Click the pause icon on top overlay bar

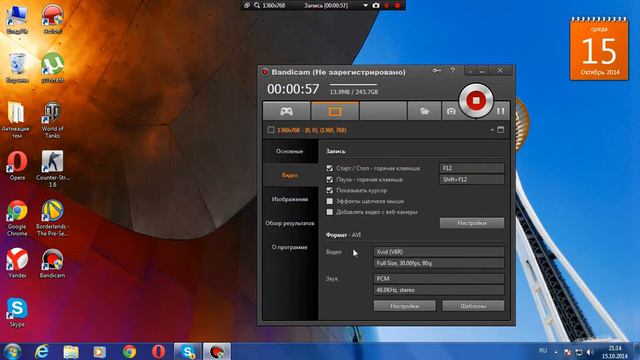(387, 6)
